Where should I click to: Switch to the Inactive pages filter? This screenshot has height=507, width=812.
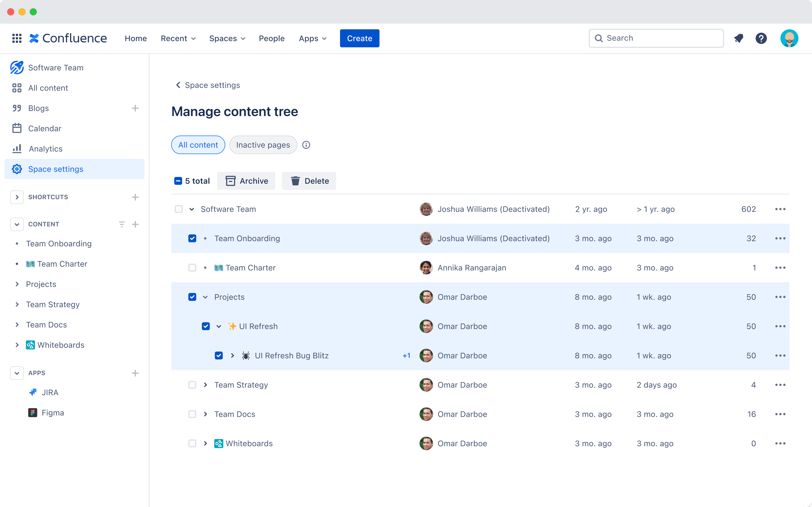(x=263, y=144)
